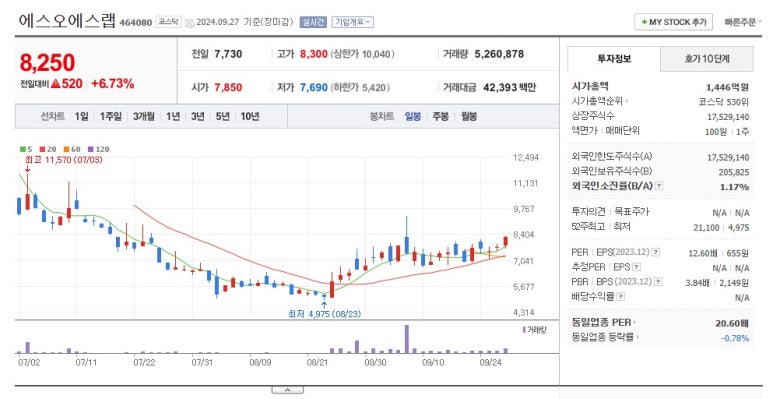773x399 pixels.
Task: Switch to the 호가 10단계 tab
Action: pos(706,59)
